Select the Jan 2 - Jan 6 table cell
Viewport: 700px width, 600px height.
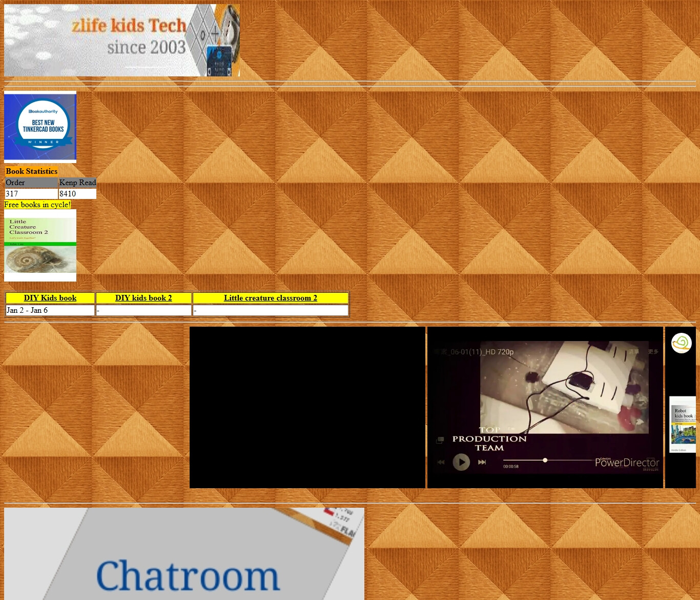tap(50, 310)
